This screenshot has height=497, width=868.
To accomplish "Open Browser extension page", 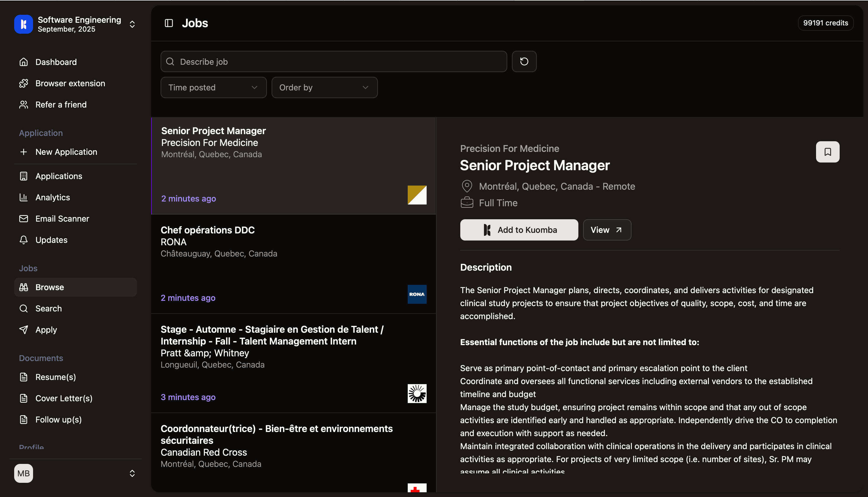I will coord(75,83).
